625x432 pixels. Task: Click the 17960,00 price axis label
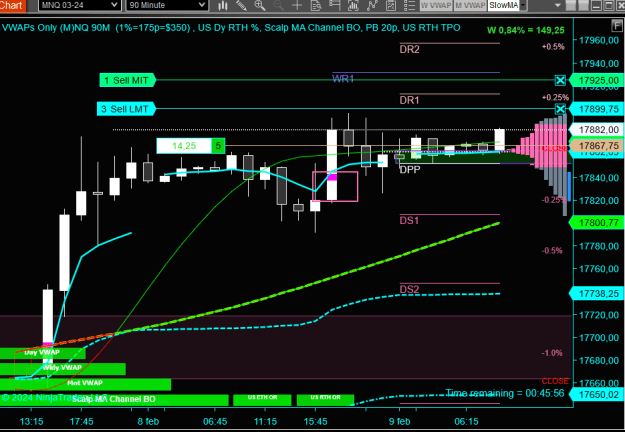(x=598, y=40)
